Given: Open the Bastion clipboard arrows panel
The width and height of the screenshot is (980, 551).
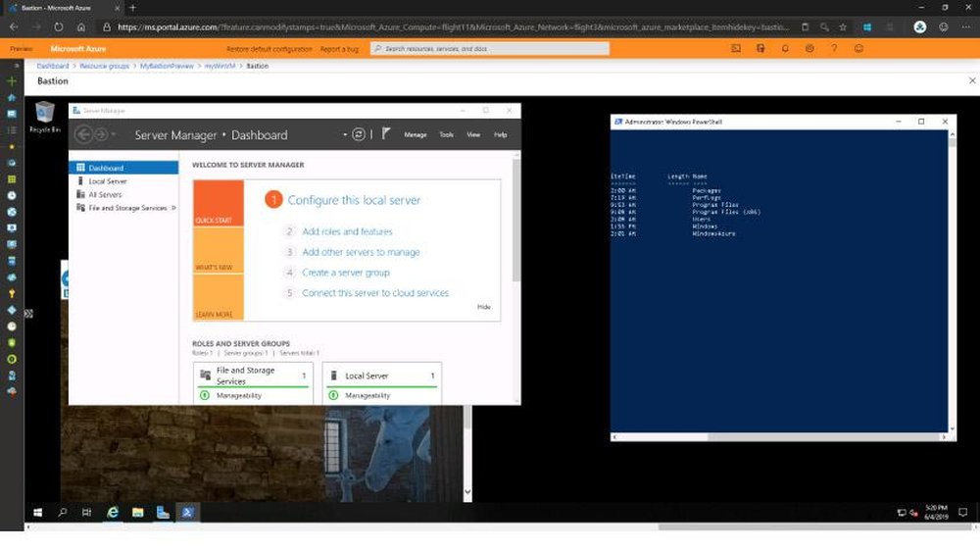Looking at the screenshot, I should pos(28,314).
